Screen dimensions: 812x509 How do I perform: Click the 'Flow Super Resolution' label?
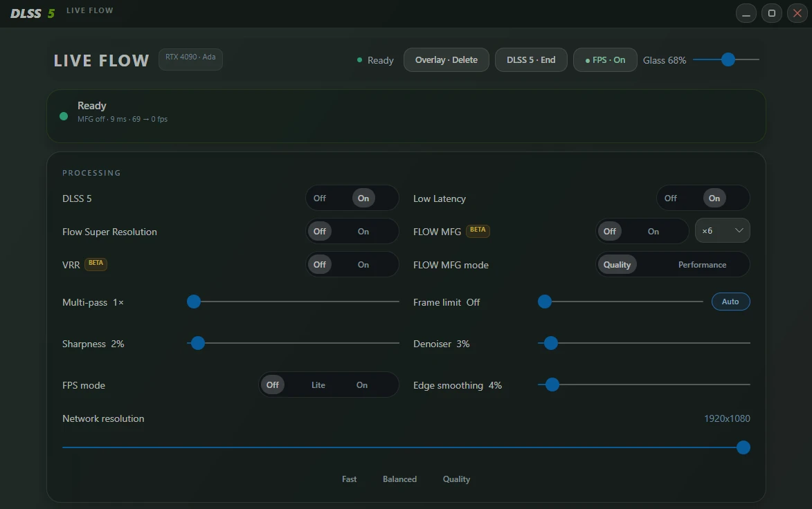pyautogui.click(x=109, y=232)
